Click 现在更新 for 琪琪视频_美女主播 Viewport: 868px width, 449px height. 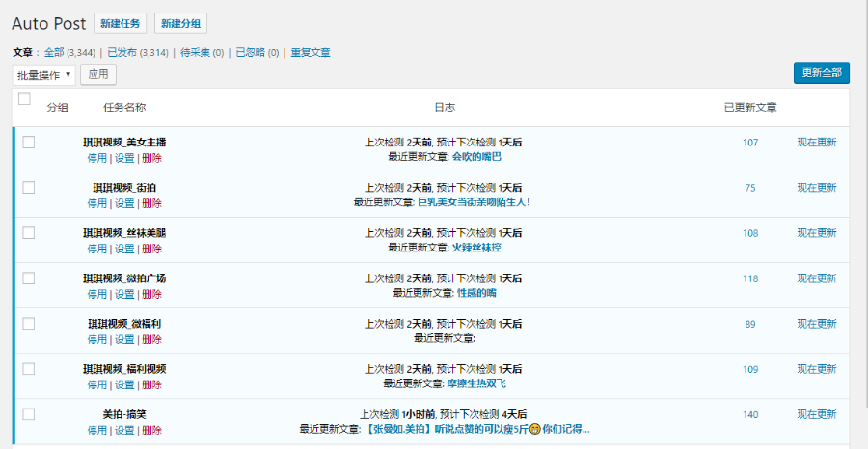pos(817,142)
